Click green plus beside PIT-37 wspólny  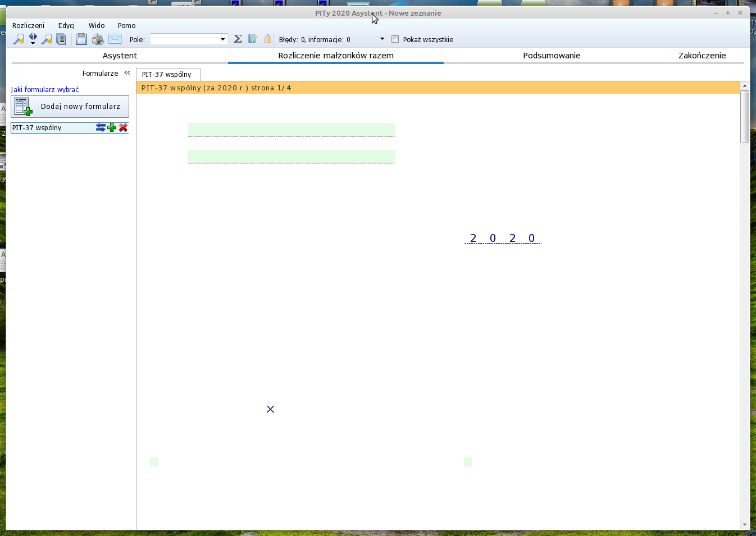point(112,128)
